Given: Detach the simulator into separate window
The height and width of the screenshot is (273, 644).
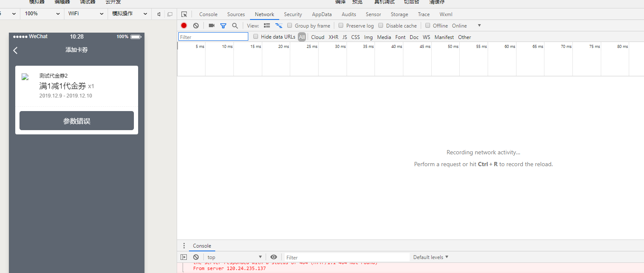Looking at the screenshot, I should (x=170, y=14).
